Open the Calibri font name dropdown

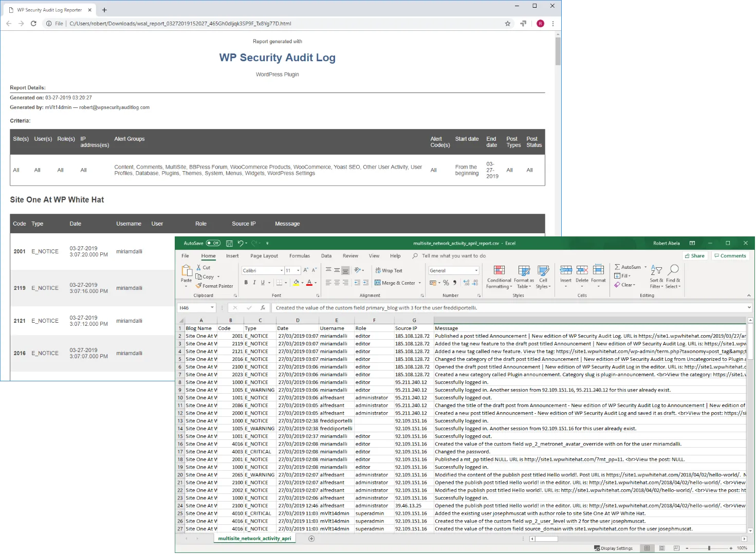(x=282, y=271)
